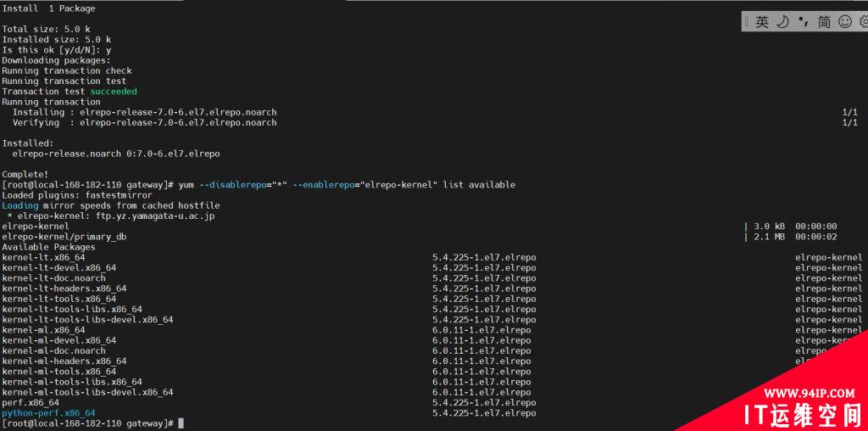Open IME settings gear icon
This screenshot has height=431, width=868.
864,21
